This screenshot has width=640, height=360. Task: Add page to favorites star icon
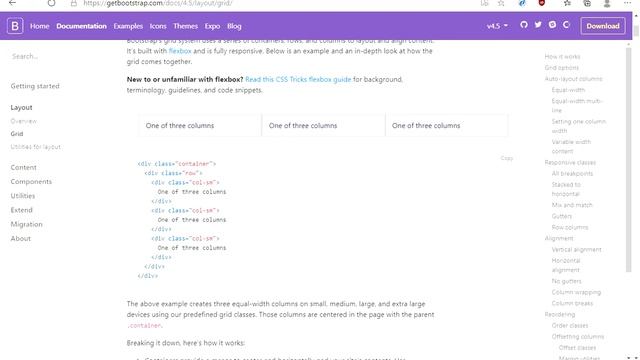[501, 3]
